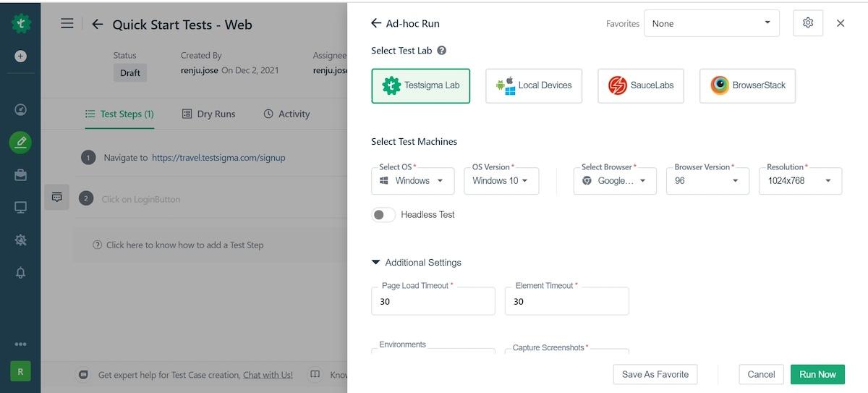Select Testsigma Lab as test lab

tap(420, 85)
